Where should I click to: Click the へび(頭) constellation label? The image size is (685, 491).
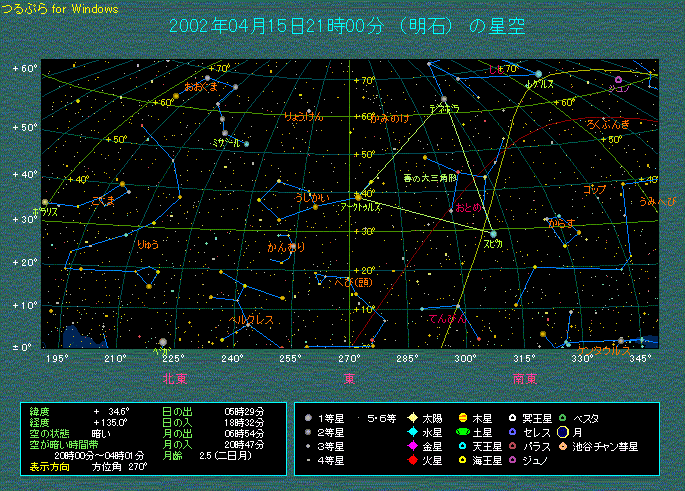[x=353, y=282]
